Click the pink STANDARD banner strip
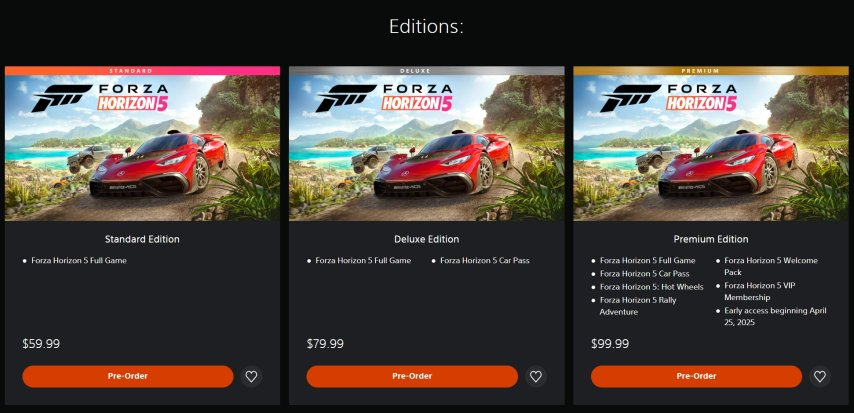 [x=143, y=71]
